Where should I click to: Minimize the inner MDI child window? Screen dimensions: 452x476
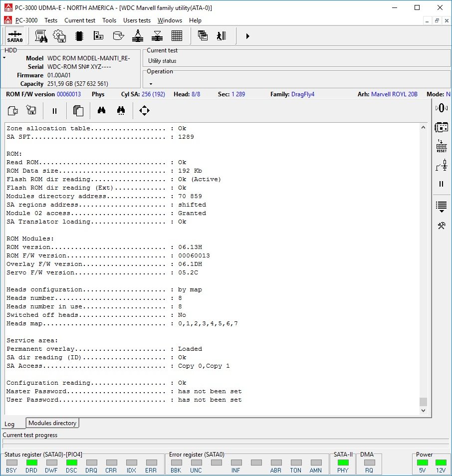(x=427, y=20)
